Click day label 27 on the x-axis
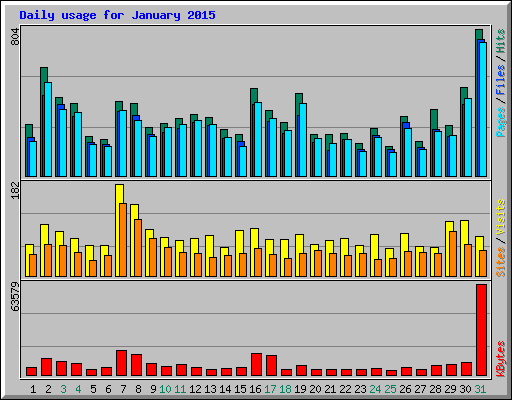 420,389
